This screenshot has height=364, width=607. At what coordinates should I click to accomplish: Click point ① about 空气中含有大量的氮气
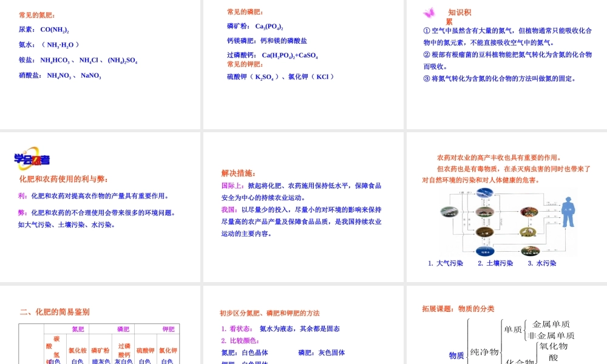[x=507, y=36]
